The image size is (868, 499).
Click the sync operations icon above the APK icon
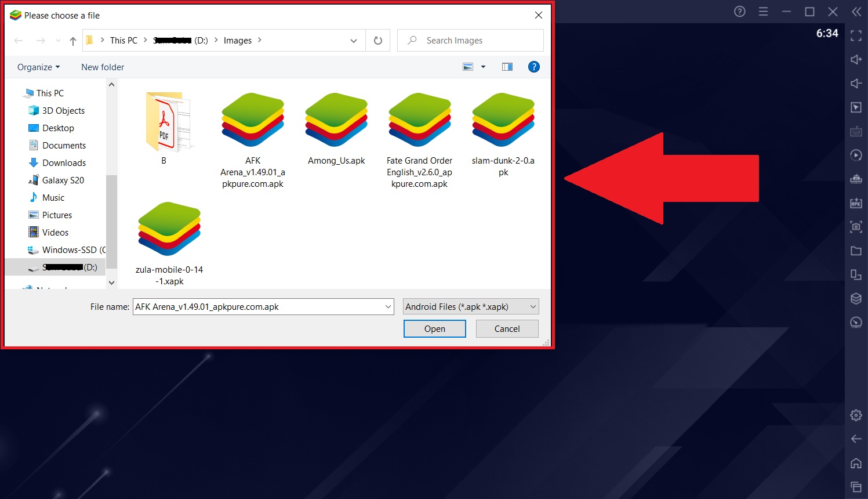856,179
